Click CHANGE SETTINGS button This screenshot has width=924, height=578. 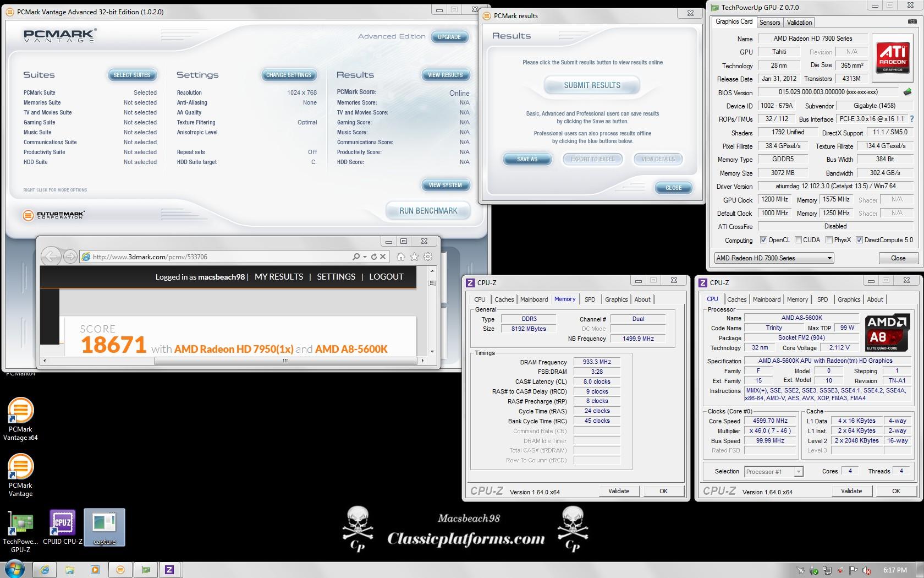(x=288, y=75)
